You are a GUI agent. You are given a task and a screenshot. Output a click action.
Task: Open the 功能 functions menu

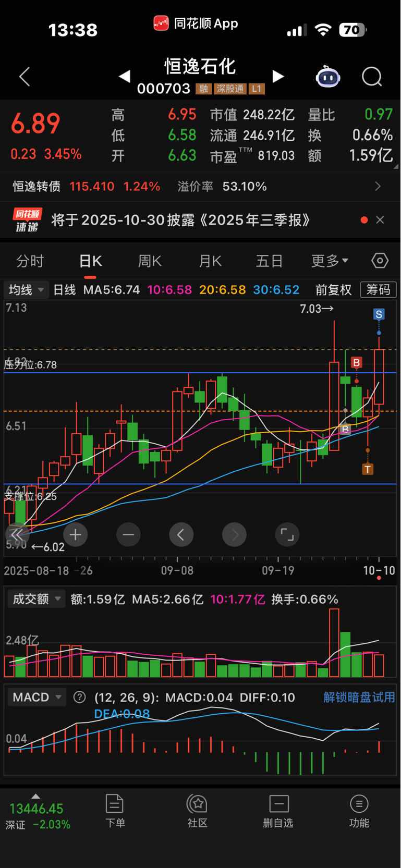(x=359, y=811)
